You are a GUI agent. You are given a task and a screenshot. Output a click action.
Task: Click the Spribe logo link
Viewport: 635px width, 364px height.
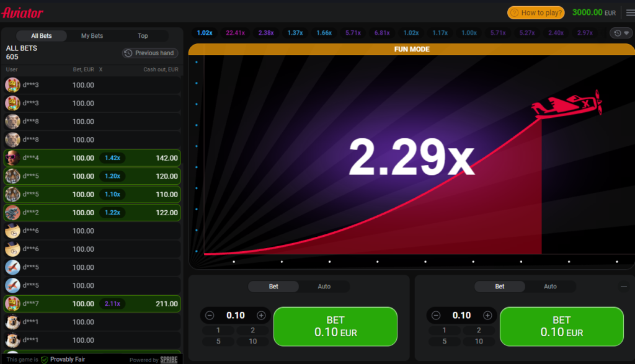[x=169, y=360]
